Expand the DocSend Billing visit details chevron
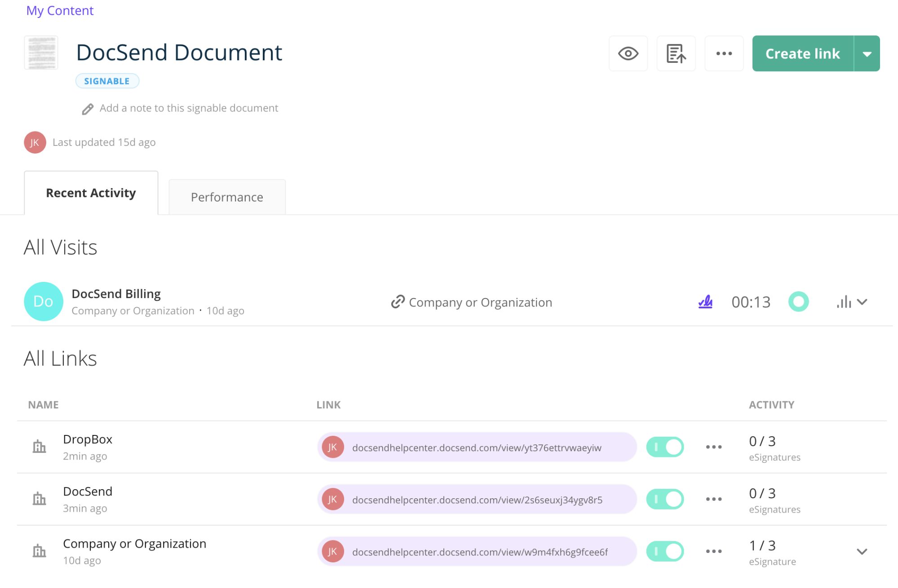898x588 pixels. (x=862, y=302)
